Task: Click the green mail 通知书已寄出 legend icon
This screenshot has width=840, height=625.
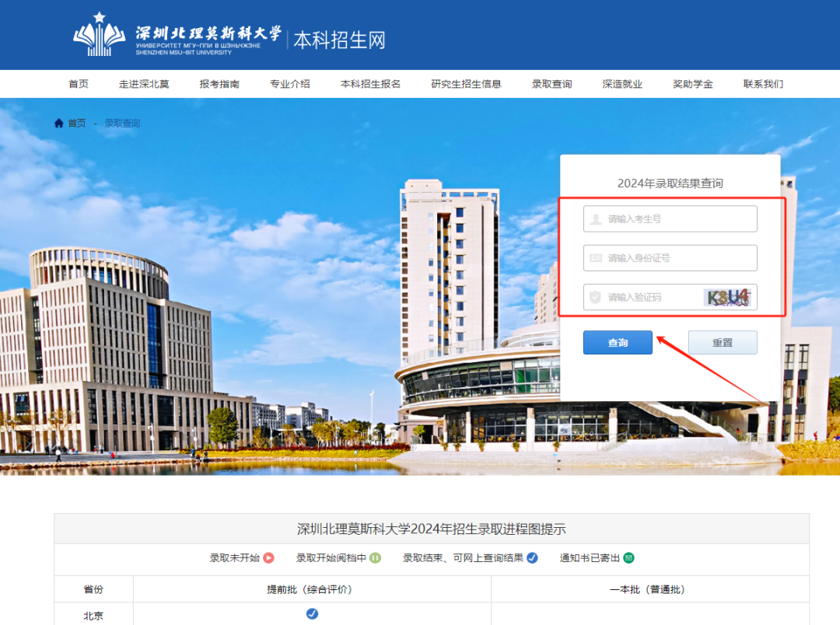Action: pos(629,558)
